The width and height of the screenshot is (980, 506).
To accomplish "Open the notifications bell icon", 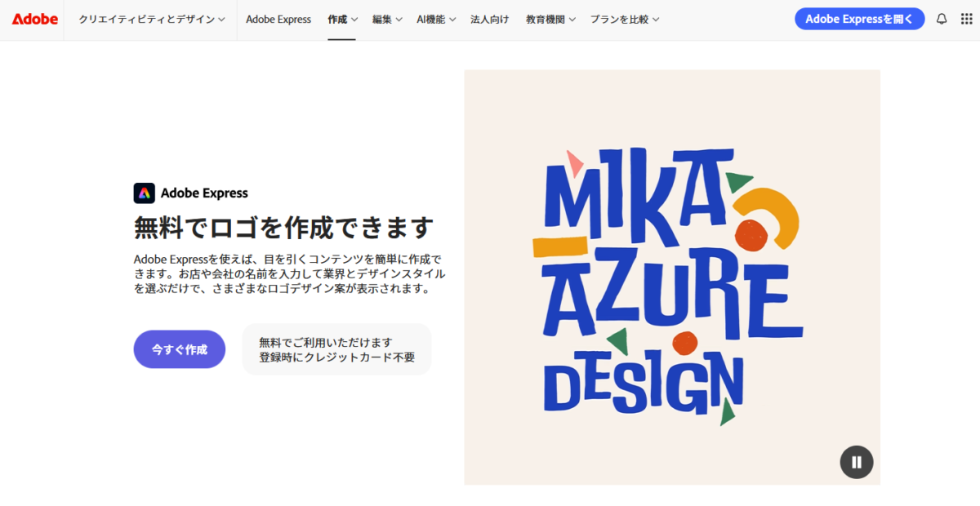I will tap(942, 19).
